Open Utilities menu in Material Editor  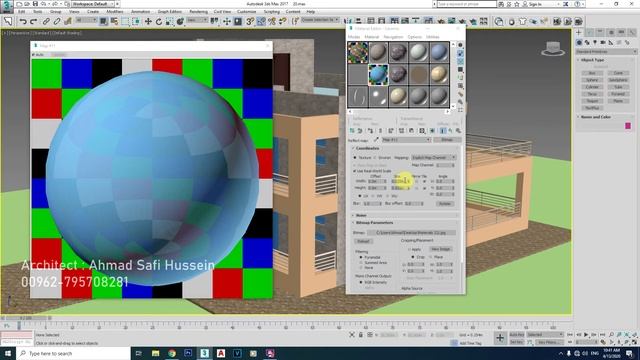433,37
